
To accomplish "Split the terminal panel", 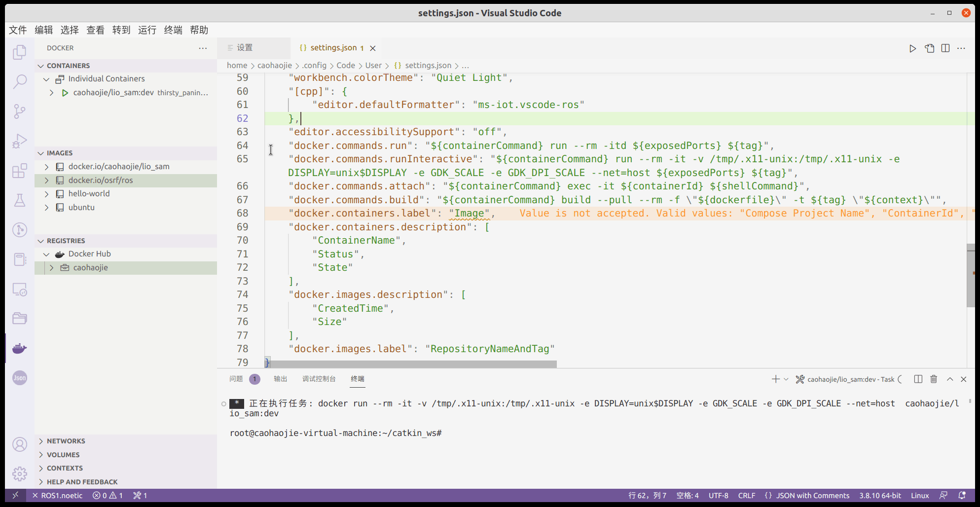I will tap(918, 379).
